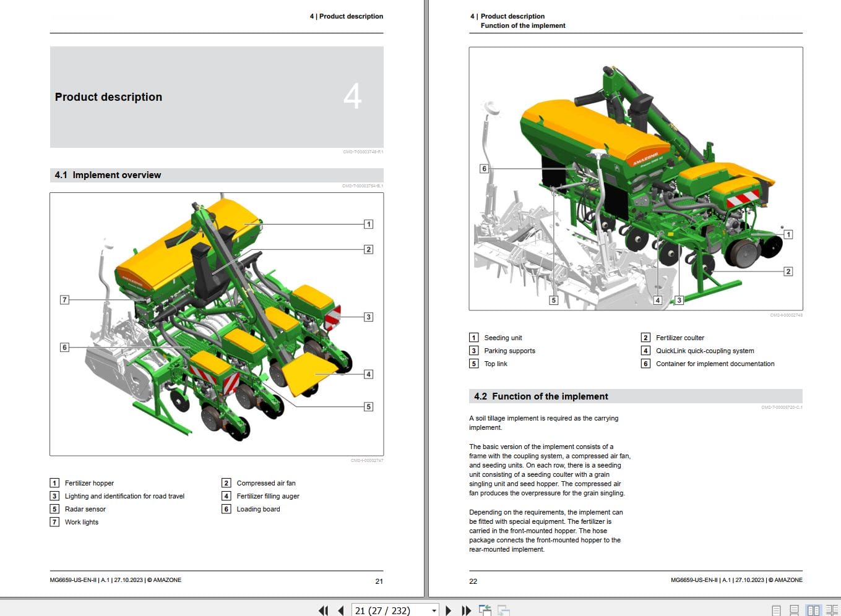Click 'QuickLink quick-coupling system' legend entry

coord(705,351)
